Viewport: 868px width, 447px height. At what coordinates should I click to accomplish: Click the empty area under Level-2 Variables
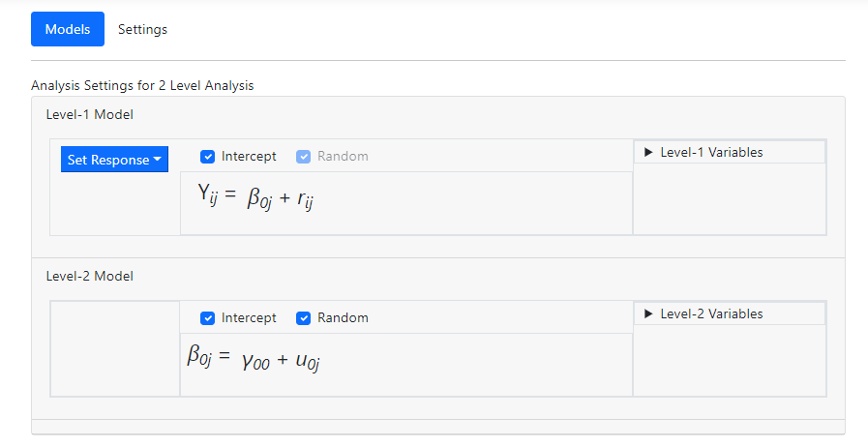pos(729,359)
